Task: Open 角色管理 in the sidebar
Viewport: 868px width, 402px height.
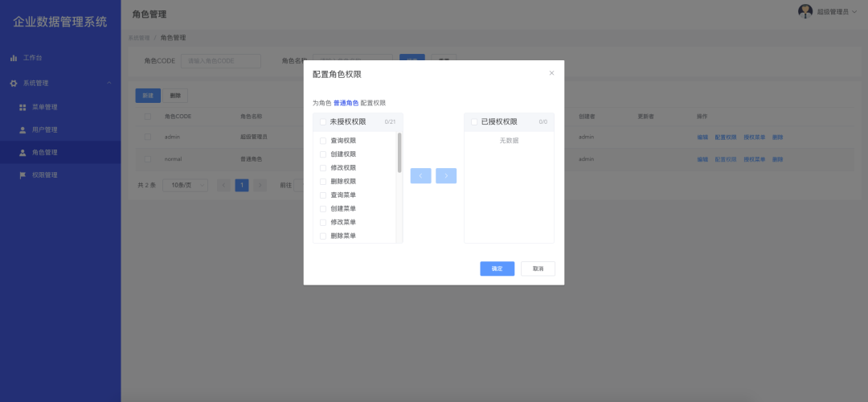Action: point(45,153)
